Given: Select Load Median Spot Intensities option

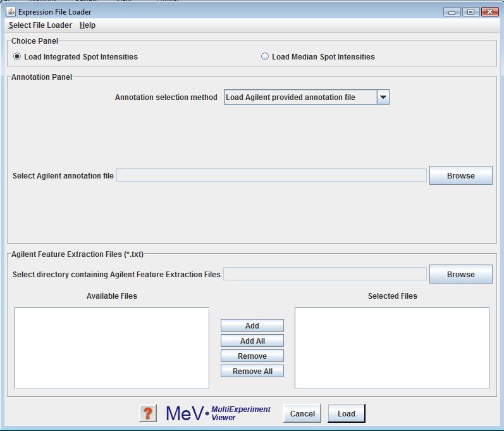Looking at the screenshot, I should click(x=265, y=57).
